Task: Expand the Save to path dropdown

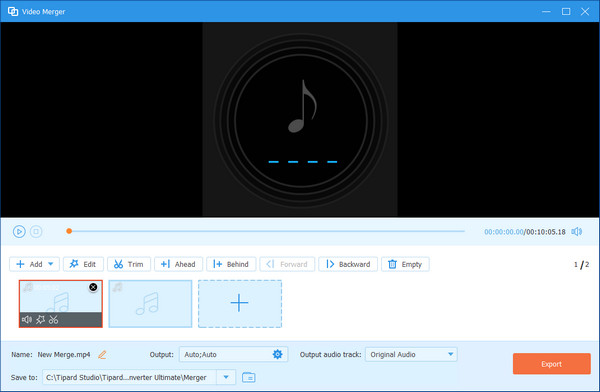Action: [226, 377]
